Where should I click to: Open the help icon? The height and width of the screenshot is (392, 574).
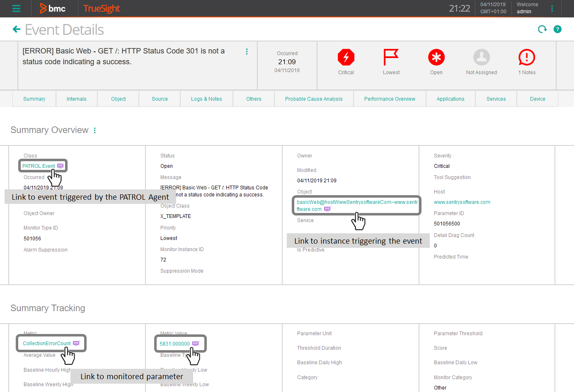pyautogui.click(x=557, y=29)
